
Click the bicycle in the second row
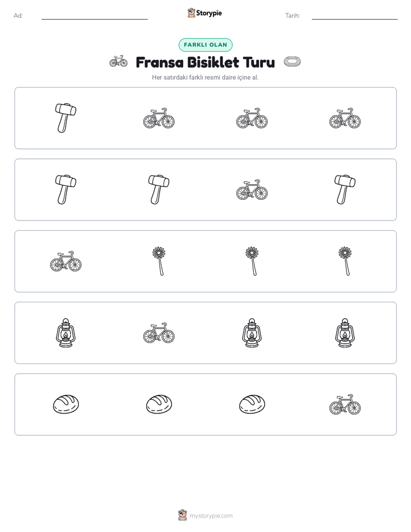[x=252, y=189]
